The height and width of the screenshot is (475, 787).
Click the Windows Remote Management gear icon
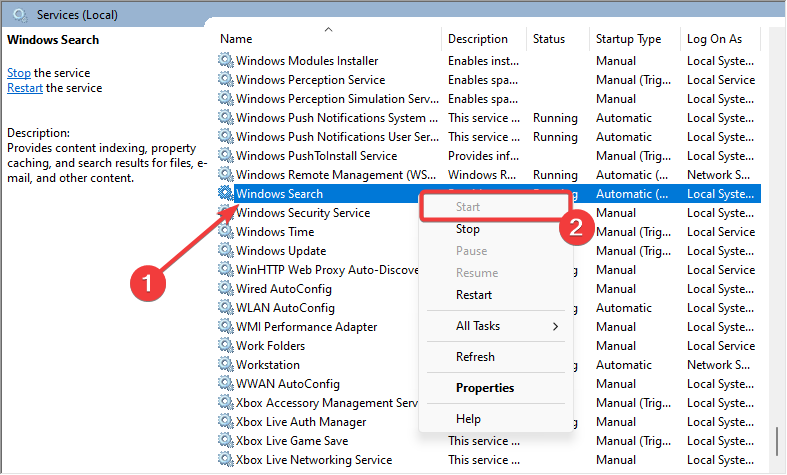225,174
